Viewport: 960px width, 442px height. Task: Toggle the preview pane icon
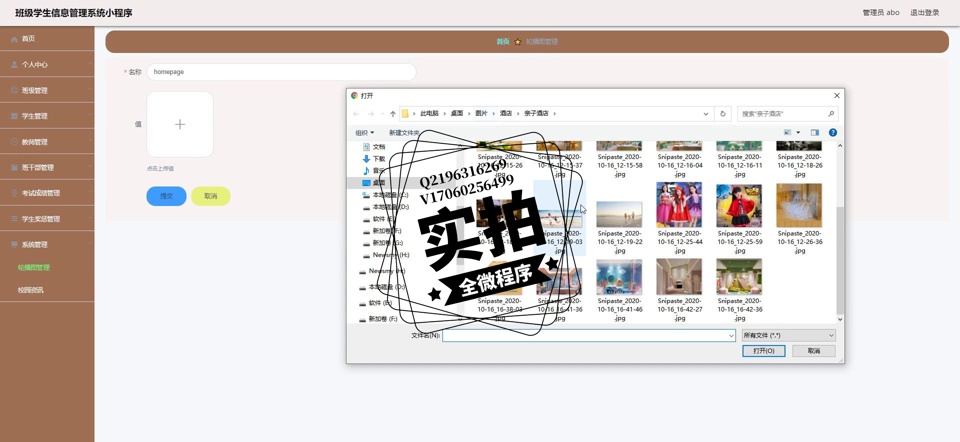click(814, 132)
